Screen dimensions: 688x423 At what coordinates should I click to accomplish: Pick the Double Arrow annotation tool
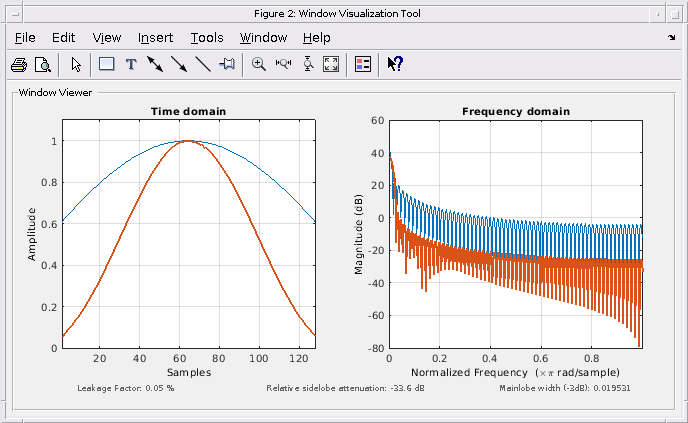pos(155,64)
